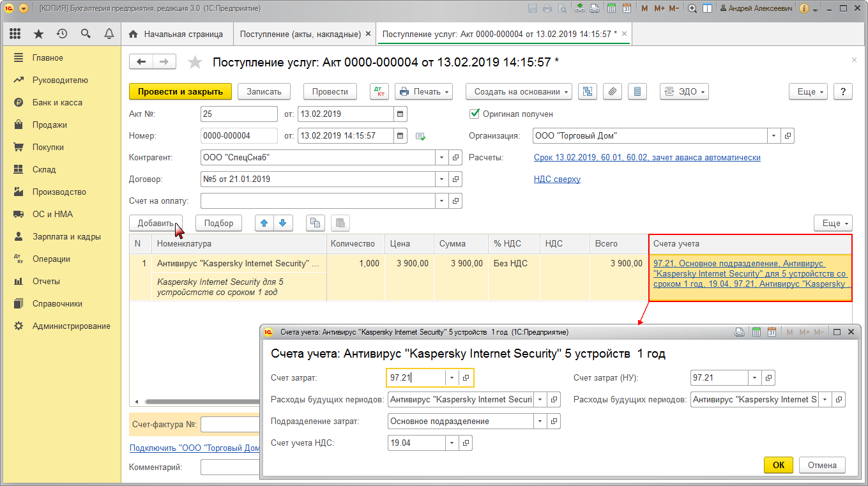Open Счет затрат account via open button
This screenshot has width=868, height=486.
pos(465,377)
